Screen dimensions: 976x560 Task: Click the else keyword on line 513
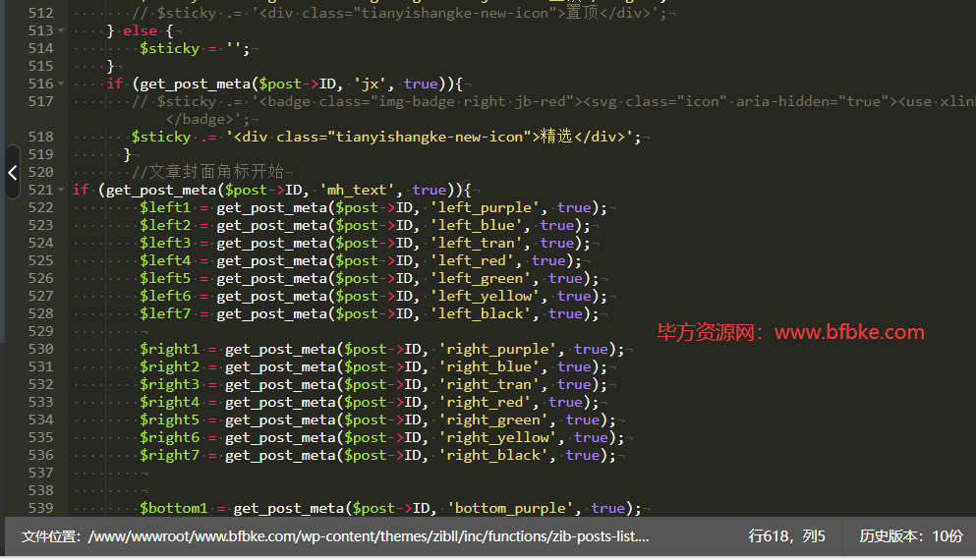tap(139, 30)
